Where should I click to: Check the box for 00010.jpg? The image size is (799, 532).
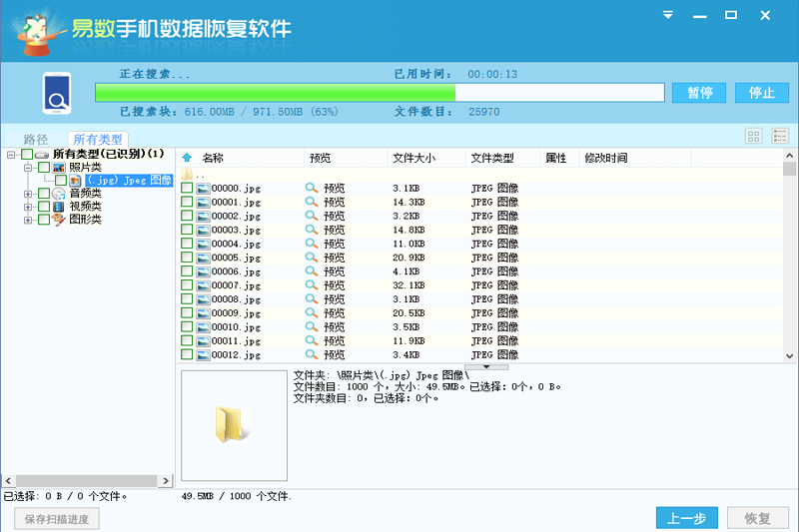[187, 327]
